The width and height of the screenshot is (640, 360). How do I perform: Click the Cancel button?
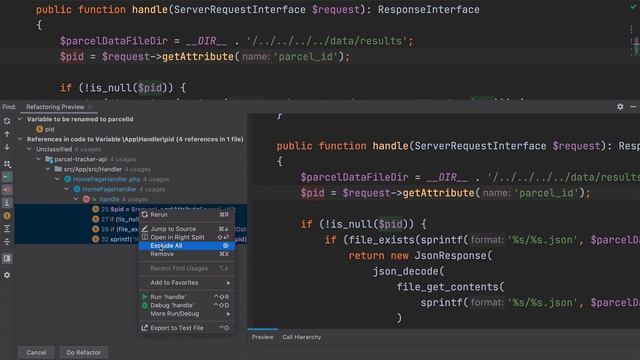pos(36,352)
